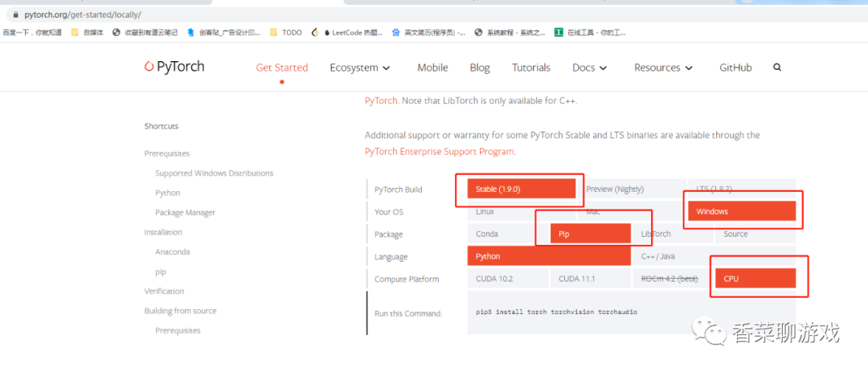Image resolution: width=868 pixels, height=371 pixels.
Task: Click the address bar URL field
Action: click(x=83, y=14)
